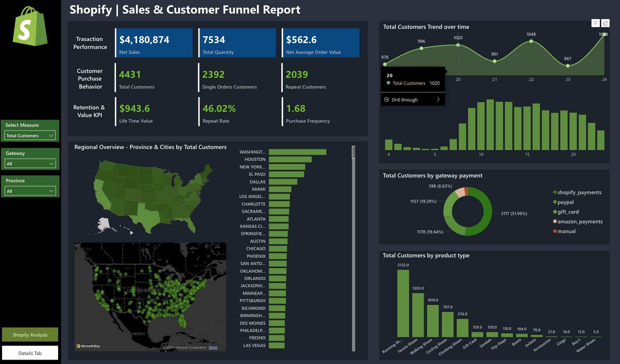
Task: Select the NEW YORK... bar in city chart
Action: click(x=287, y=167)
